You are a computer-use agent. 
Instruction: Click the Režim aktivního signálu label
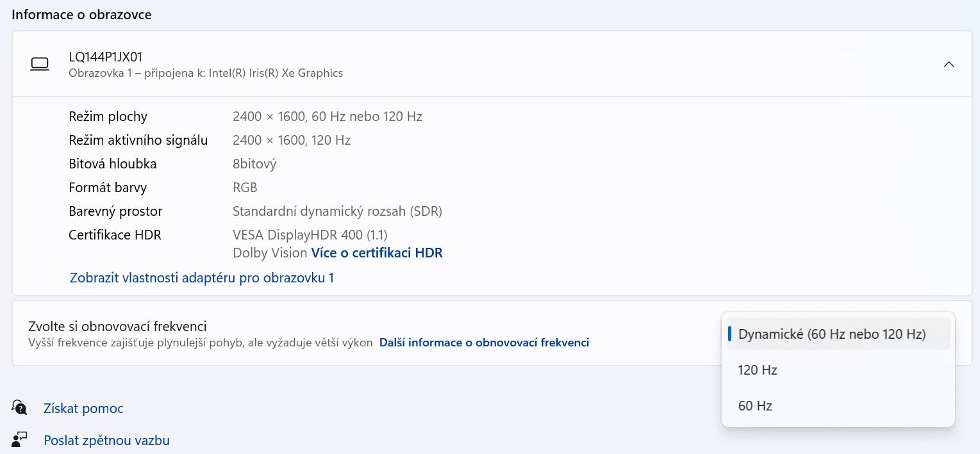point(138,140)
